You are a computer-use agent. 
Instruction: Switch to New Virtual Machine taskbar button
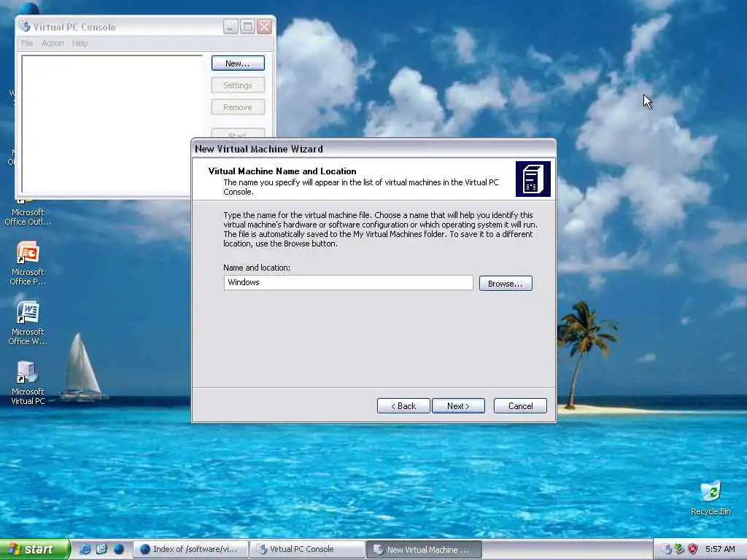(x=424, y=549)
